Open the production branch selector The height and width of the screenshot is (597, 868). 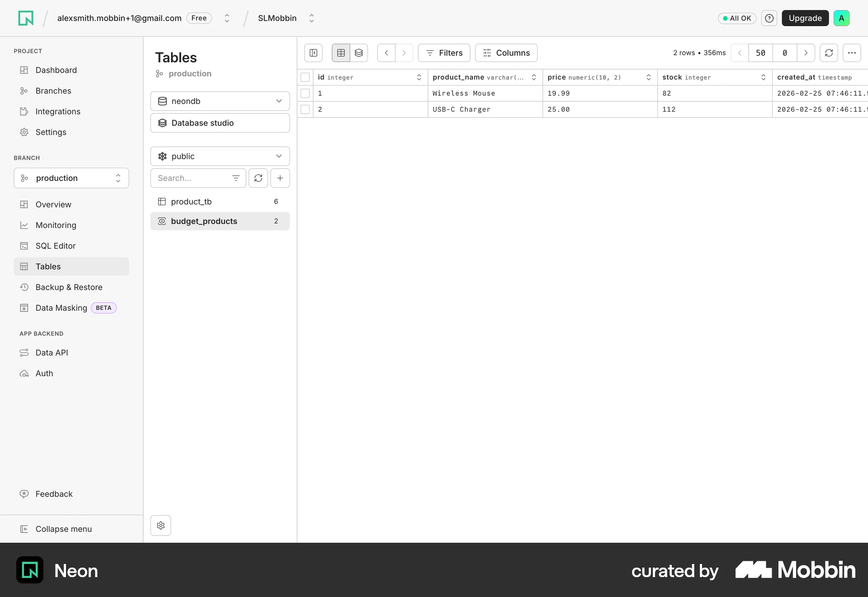pos(71,178)
